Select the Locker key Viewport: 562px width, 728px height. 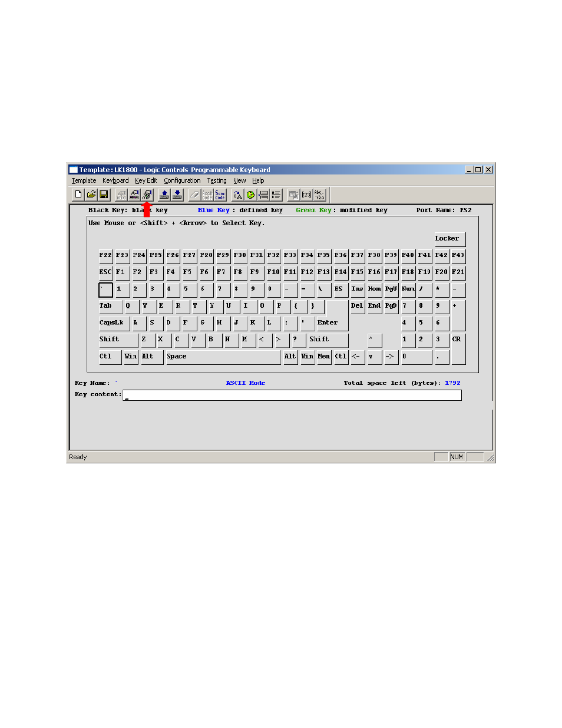(x=450, y=239)
